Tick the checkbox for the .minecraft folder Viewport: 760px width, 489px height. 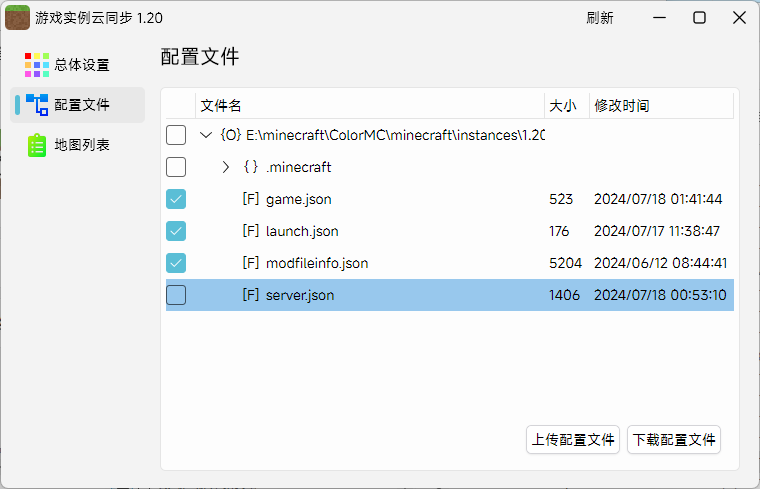tap(176, 167)
